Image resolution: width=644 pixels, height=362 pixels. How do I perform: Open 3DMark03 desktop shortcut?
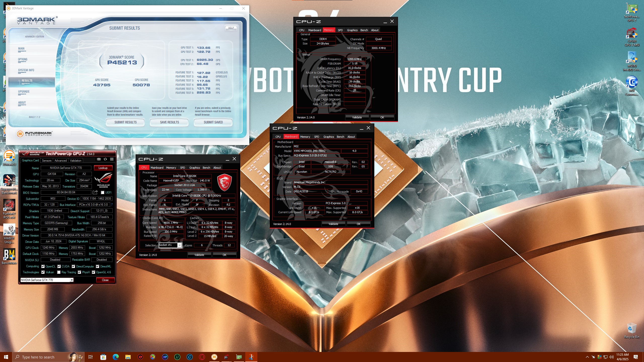coord(9,158)
